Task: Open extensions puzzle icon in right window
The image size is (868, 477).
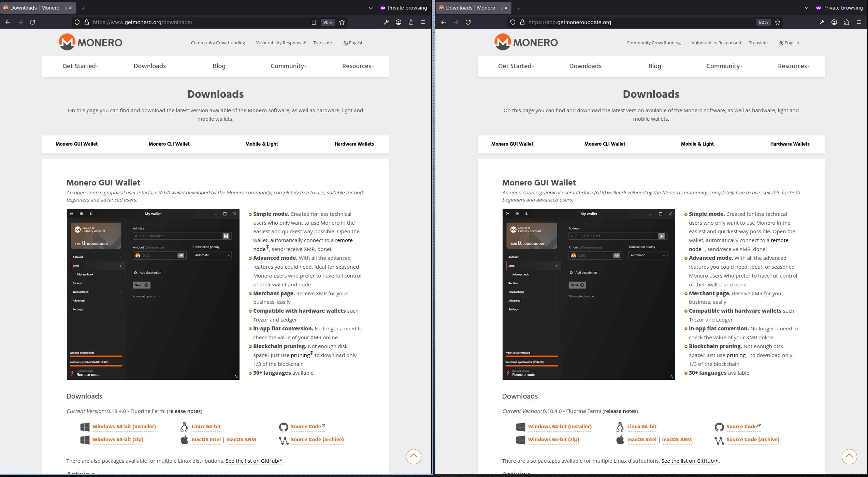Action: (x=847, y=22)
